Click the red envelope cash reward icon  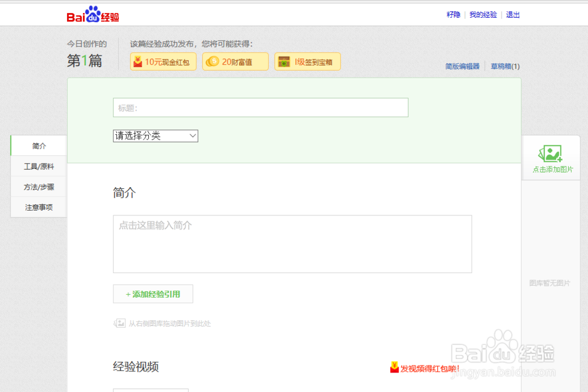coord(139,61)
